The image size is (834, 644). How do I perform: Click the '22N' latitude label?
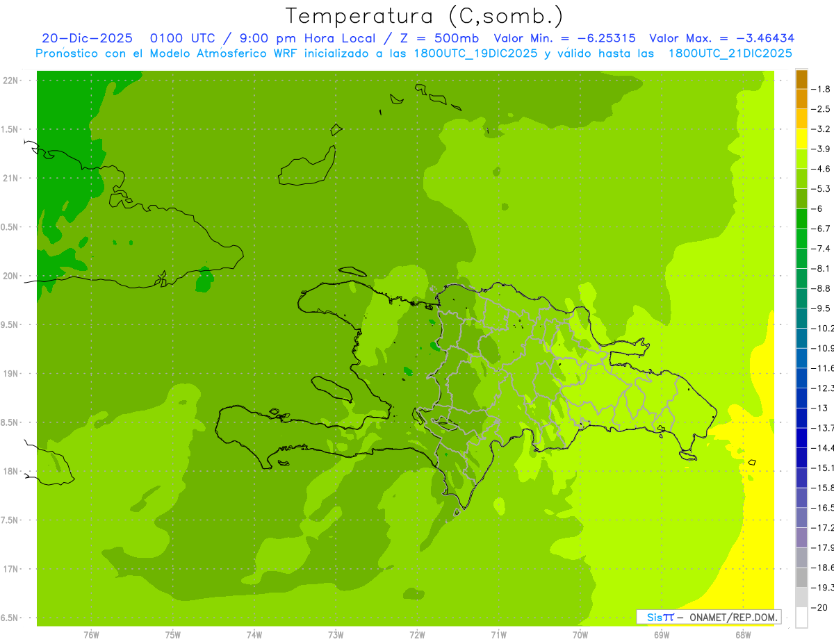(12, 81)
